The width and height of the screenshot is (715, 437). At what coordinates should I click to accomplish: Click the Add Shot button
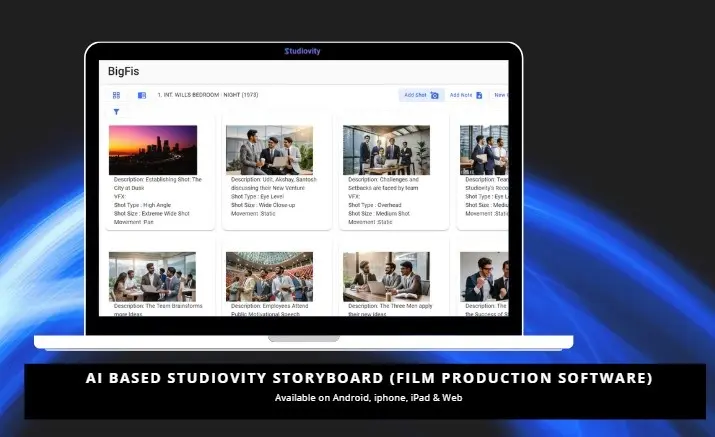coord(421,95)
